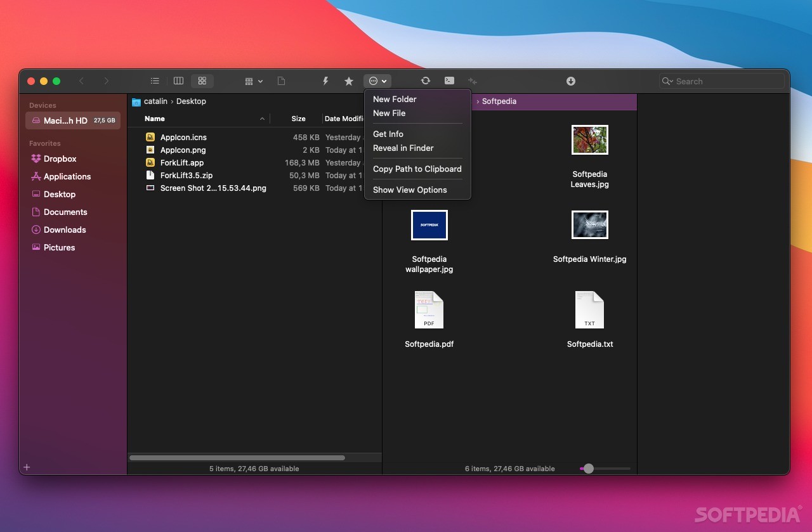Go back with the left chevron

click(81, 81)
